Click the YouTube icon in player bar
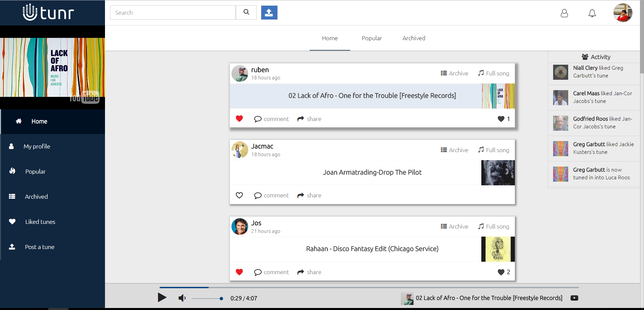The image size is (644, 310). click(574, 298)
